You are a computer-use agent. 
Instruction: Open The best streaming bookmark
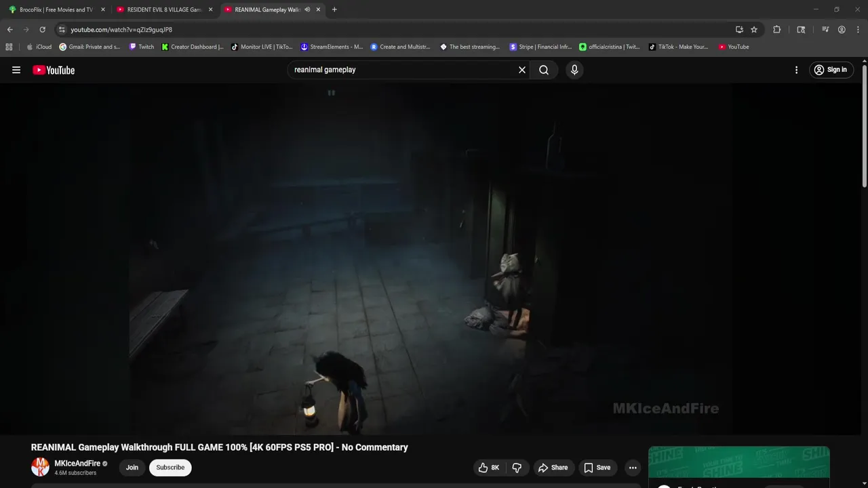(x=470, y=47)
